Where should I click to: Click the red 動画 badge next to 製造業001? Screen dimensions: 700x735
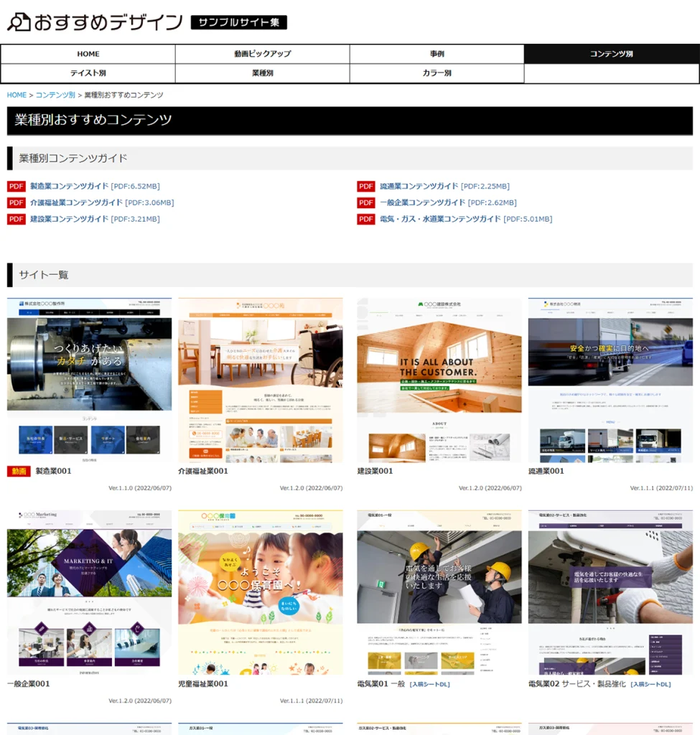coord(19,472)
